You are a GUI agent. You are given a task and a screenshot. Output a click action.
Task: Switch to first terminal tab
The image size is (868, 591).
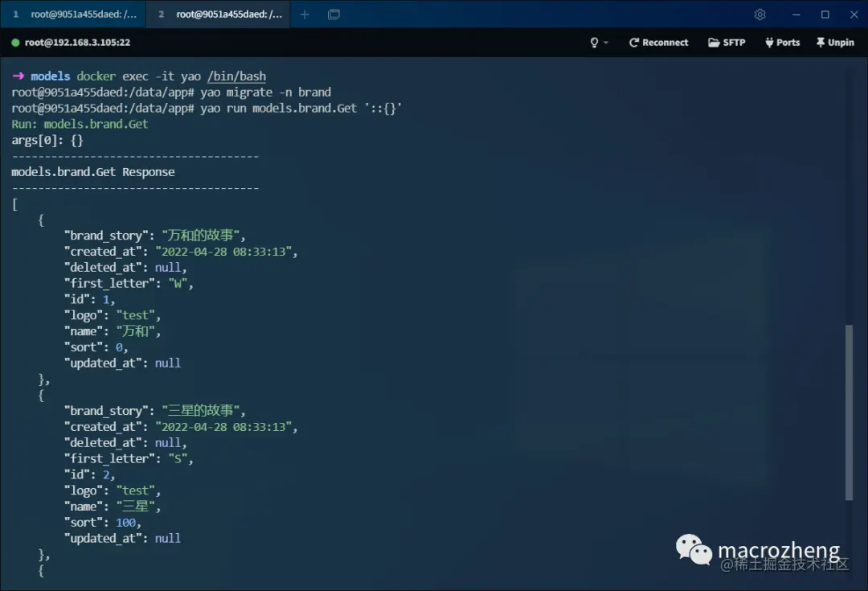(x=74, y=14)
